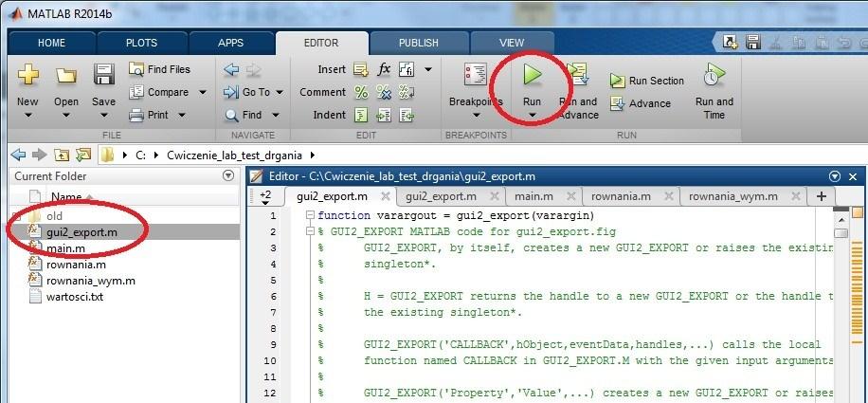This screenshot has width=868, height=403.
Task: Apply smart indent icon
Action: coord(361,115)
